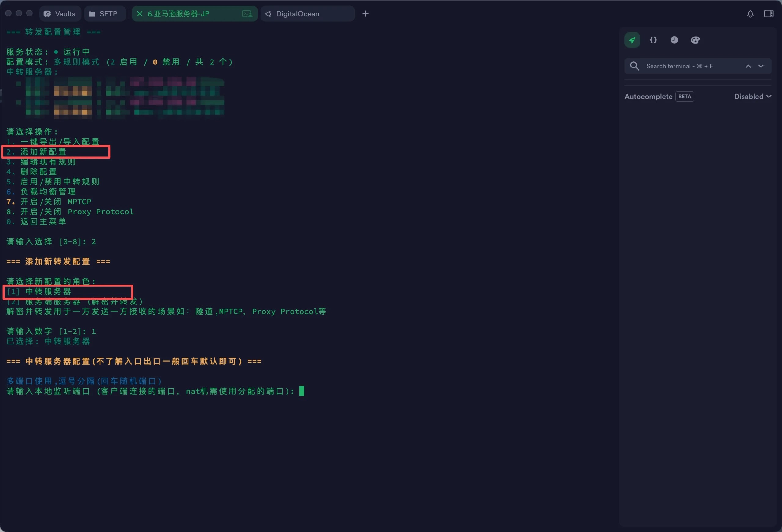Screen dimensions: 782x532
Task: Open the DigitalOcean tab
Action: 298,14
